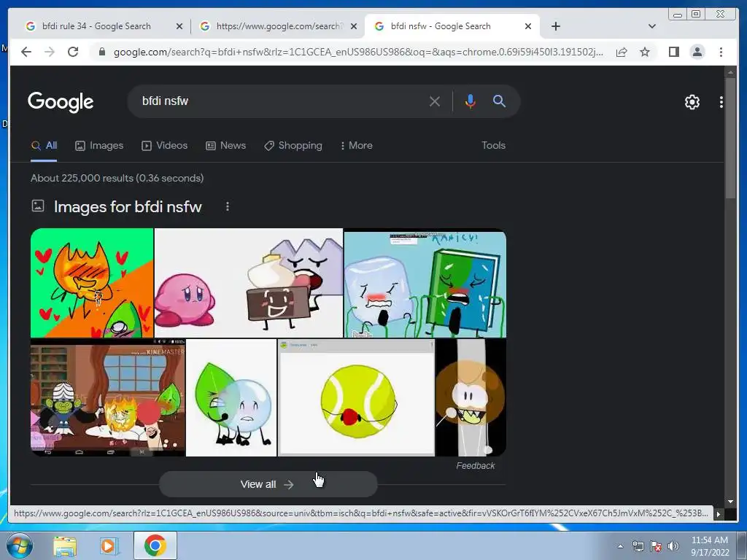The width and height of the screenshot is (747, 560).
Task: Switch to Videos results
Action: tap(164, 146)
